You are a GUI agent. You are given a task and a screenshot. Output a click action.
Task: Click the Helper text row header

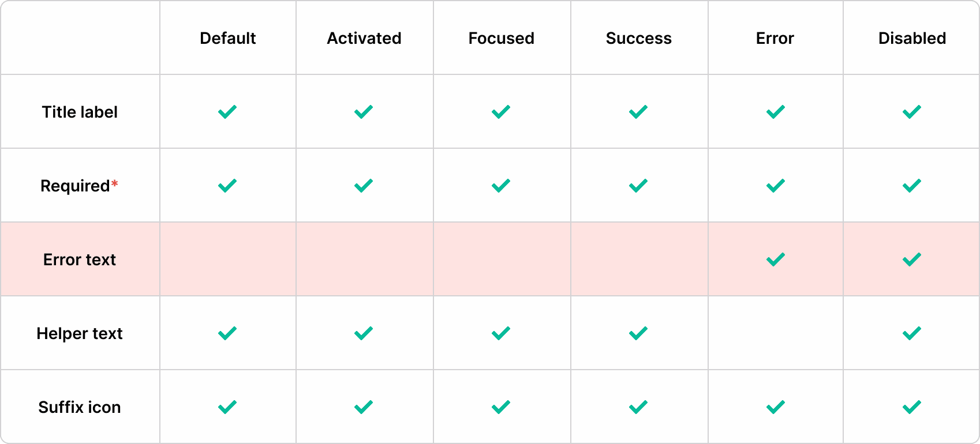coord(80,333)
